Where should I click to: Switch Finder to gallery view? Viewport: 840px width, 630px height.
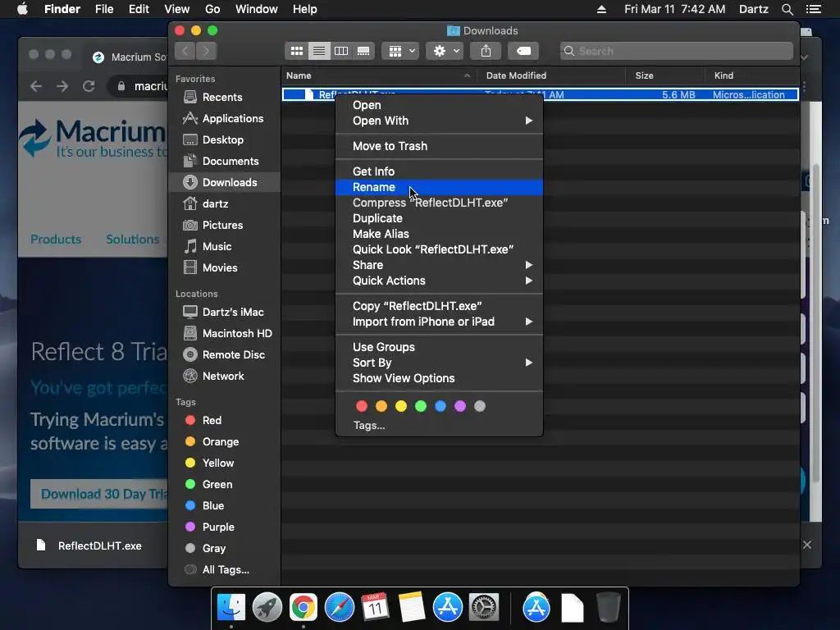point(363,51)
